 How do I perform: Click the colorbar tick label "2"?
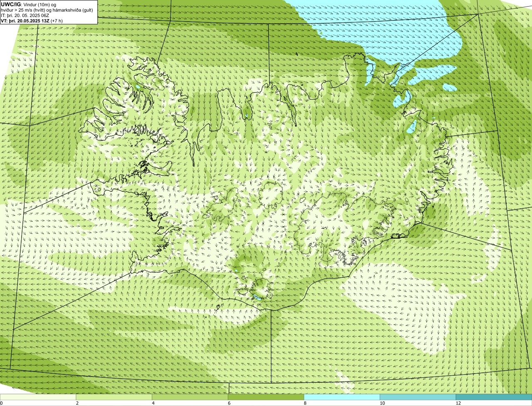pos(77,403)
